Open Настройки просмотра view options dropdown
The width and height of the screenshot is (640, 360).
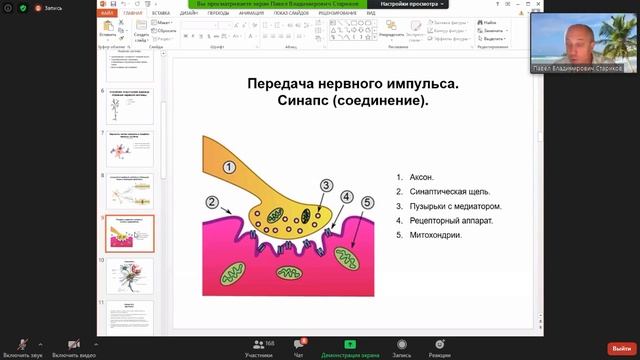pos(411,4)
